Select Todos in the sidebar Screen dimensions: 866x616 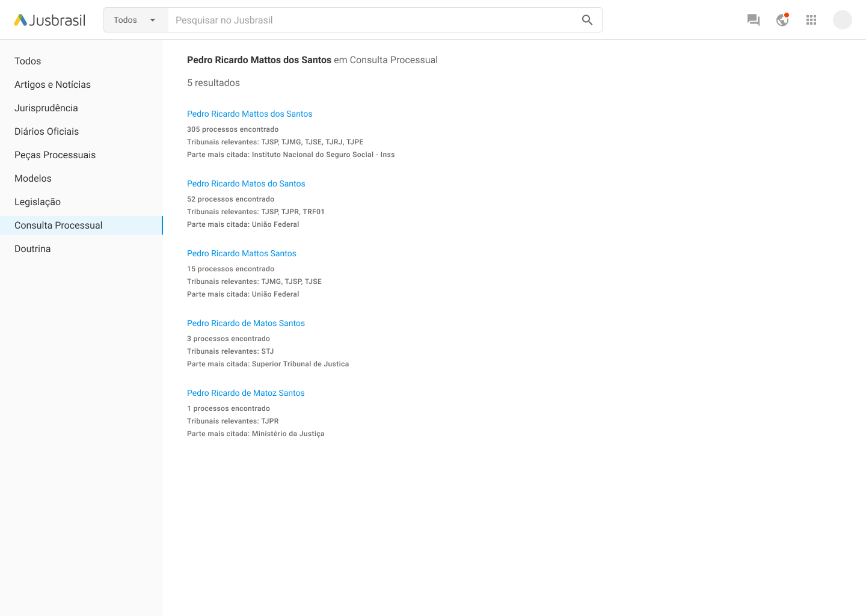(x=28, y=61)
